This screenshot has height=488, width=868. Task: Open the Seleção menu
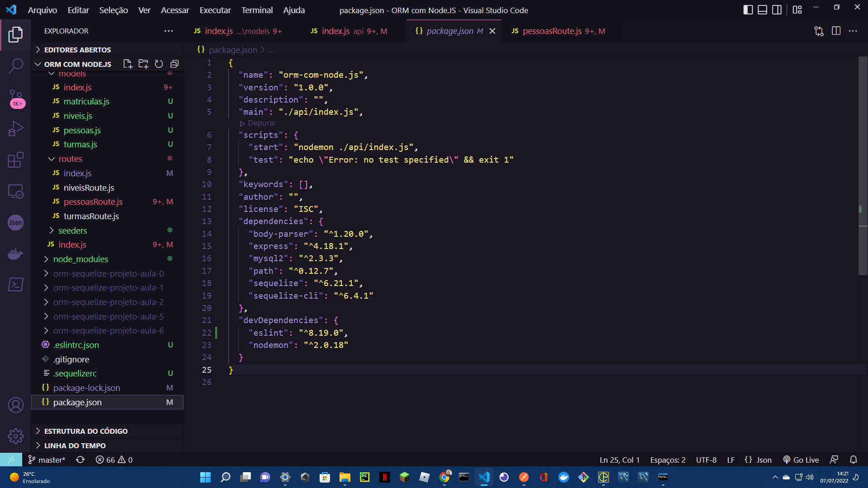(x=113, y=10)
